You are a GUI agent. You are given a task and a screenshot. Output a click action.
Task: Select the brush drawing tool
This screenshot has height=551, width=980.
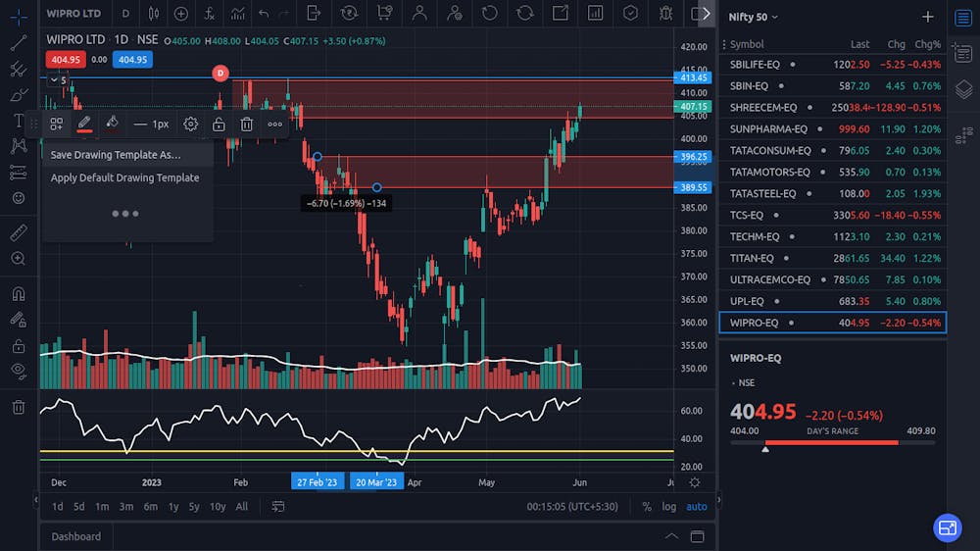click(x=19, y=95)
